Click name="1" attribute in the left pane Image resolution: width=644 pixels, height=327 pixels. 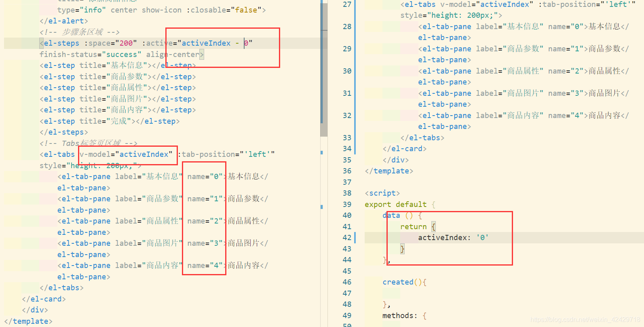pos(205,199)
